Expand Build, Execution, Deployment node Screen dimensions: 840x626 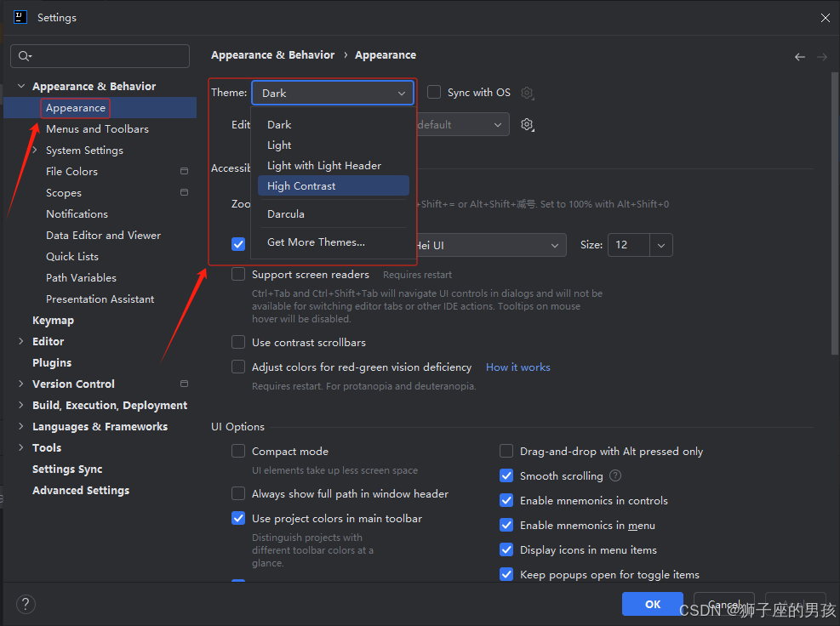pos(21,405)
